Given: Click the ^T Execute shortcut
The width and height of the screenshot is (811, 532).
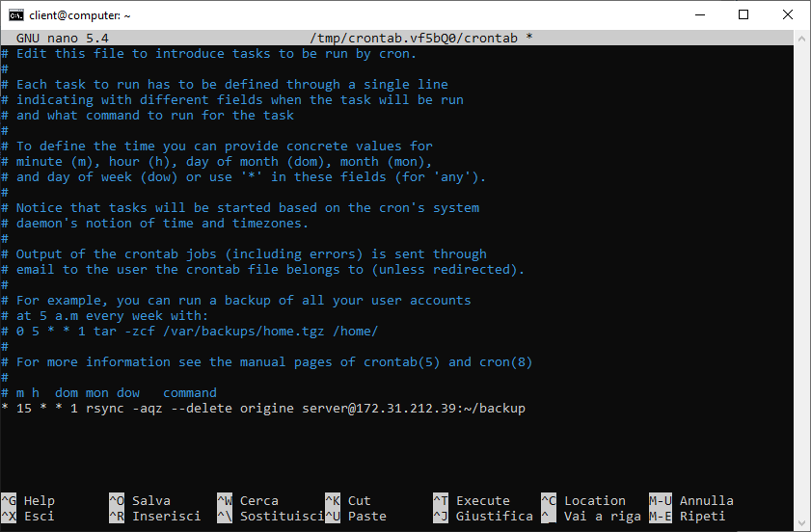Looking at the screenshot, I should point(472,500).
